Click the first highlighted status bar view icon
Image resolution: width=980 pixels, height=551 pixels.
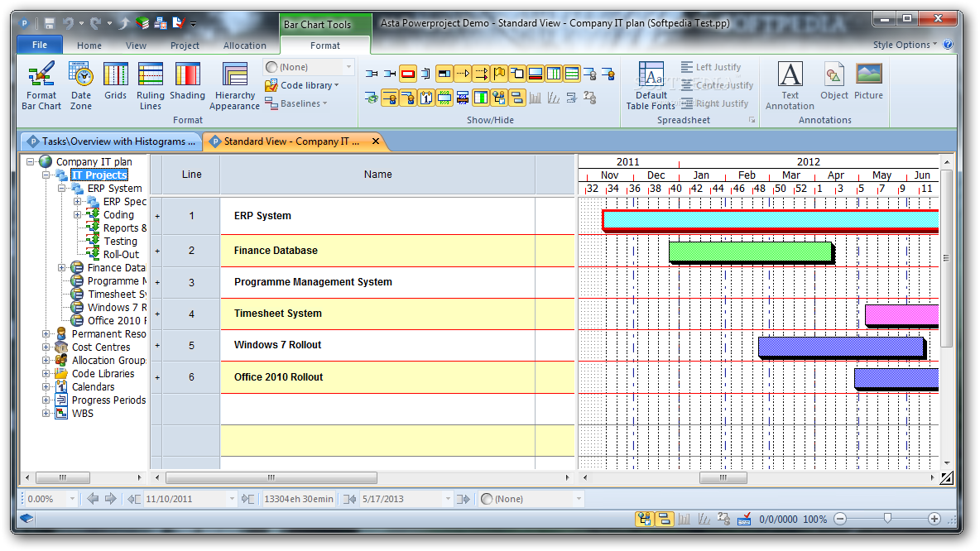click(x=645, y=519)
